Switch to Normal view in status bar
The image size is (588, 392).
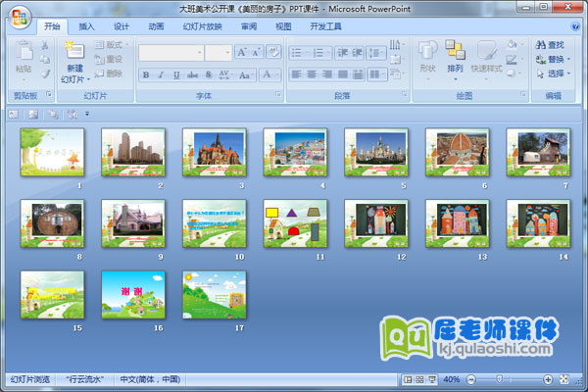point(407,379)
